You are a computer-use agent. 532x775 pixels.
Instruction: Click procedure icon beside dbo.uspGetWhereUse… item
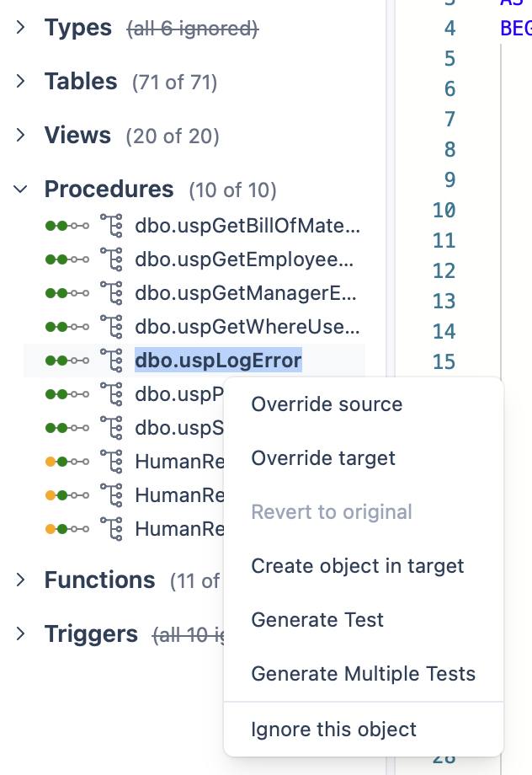point(111,327)
